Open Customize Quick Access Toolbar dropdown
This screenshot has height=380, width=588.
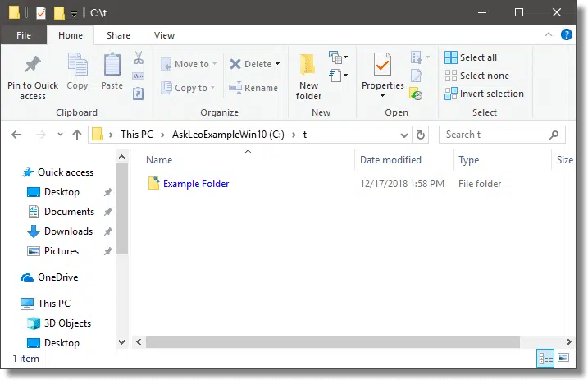pos(75,14)
